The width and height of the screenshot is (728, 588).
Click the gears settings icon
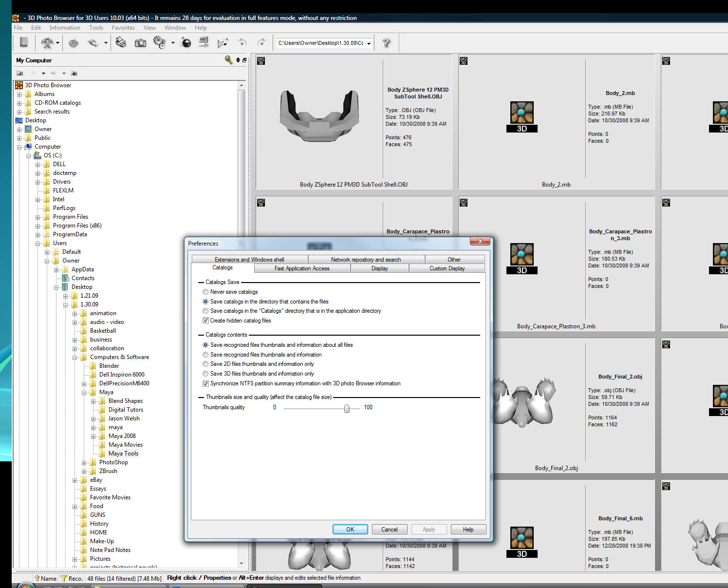[x=159, y=43]
